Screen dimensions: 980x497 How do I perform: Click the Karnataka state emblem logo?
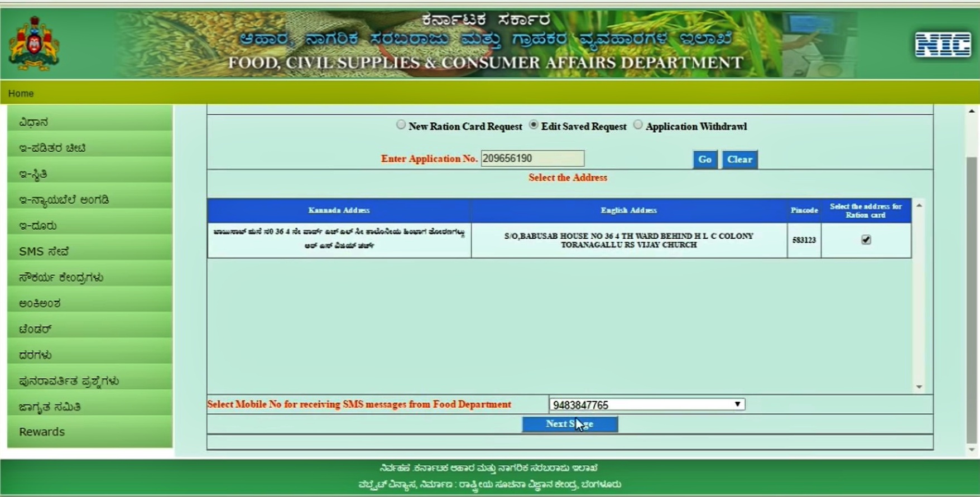click(34, 43)
